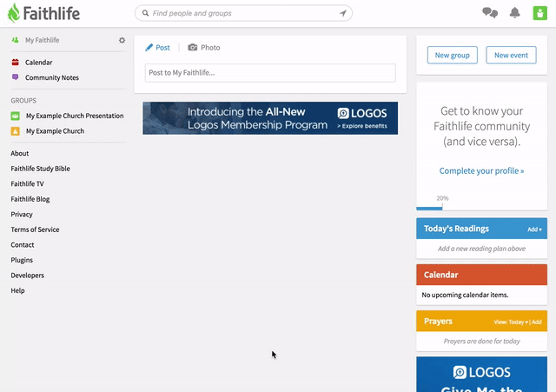Click the Faithlife flame logo

tap(14, 13)
